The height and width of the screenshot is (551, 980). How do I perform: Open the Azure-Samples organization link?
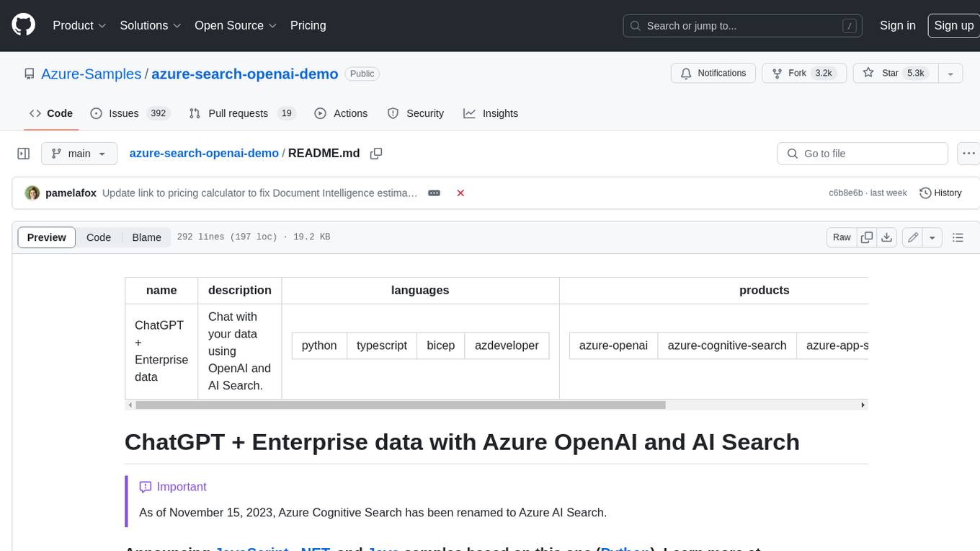click(91, 74)
